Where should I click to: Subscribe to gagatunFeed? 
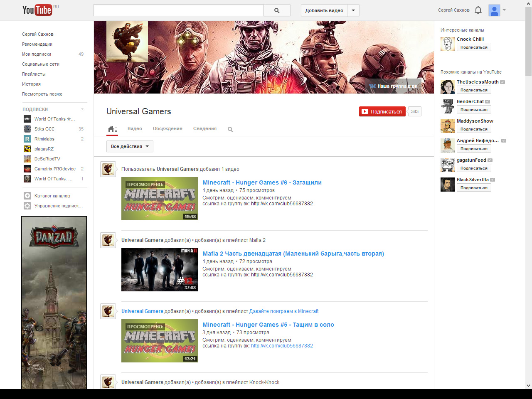[x=474, y=168]
